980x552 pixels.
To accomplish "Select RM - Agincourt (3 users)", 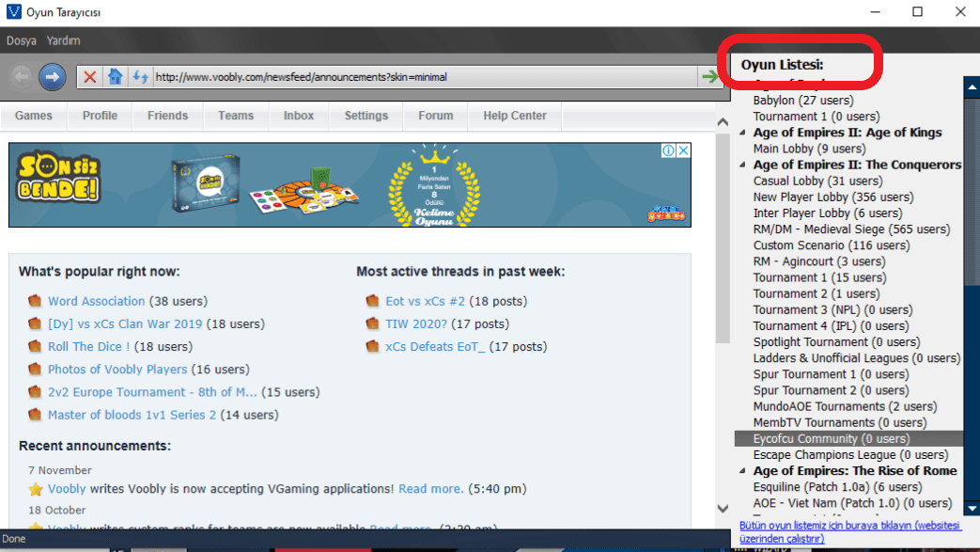I will point(818,261).
